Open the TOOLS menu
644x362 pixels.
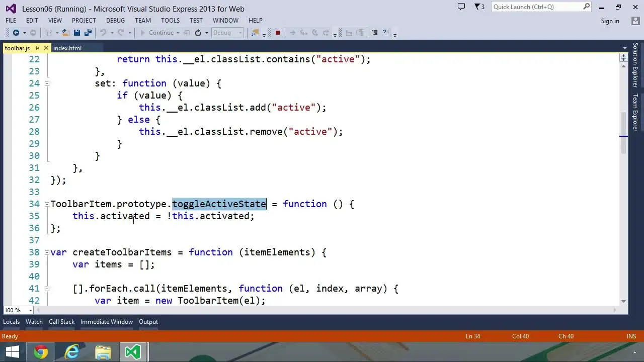(171, 21)
